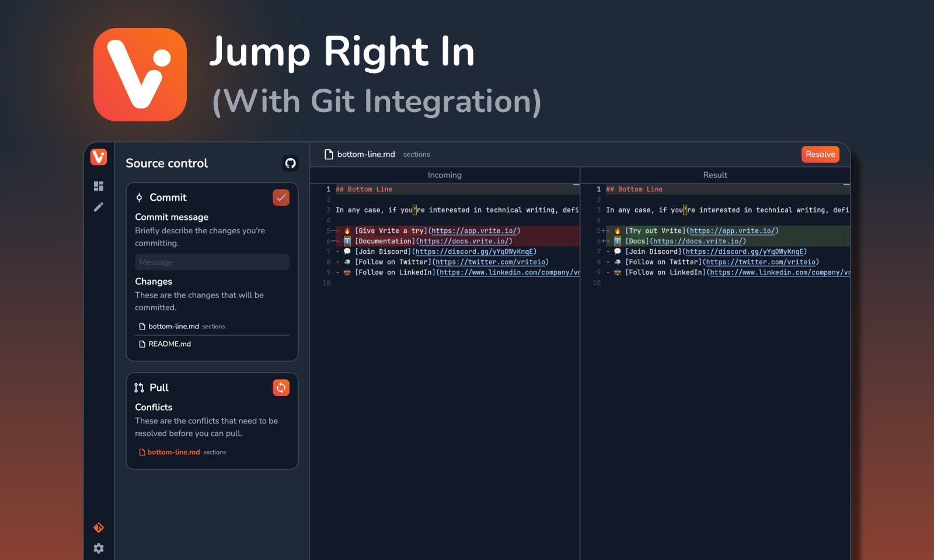This screenshot has width=934, height=560.
Task: Open the editor pencil icon in sidebar
Action: (99, 207)
